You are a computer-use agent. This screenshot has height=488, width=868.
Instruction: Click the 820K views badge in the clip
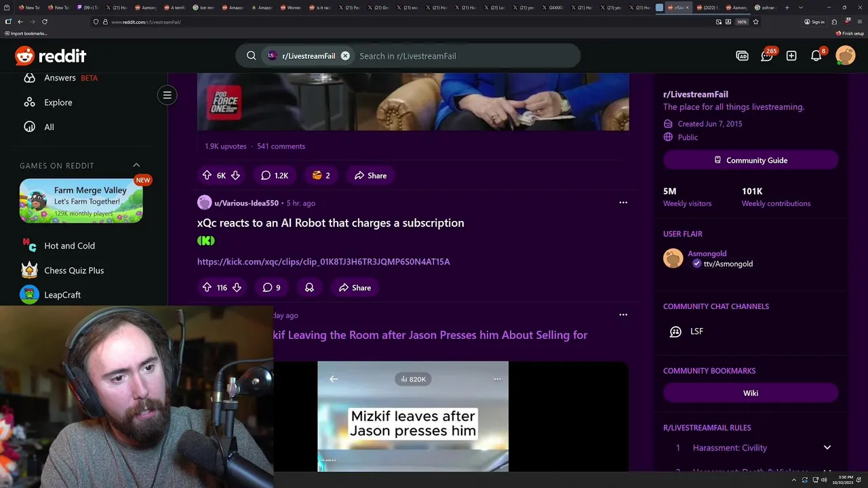(x=413, y=379)
